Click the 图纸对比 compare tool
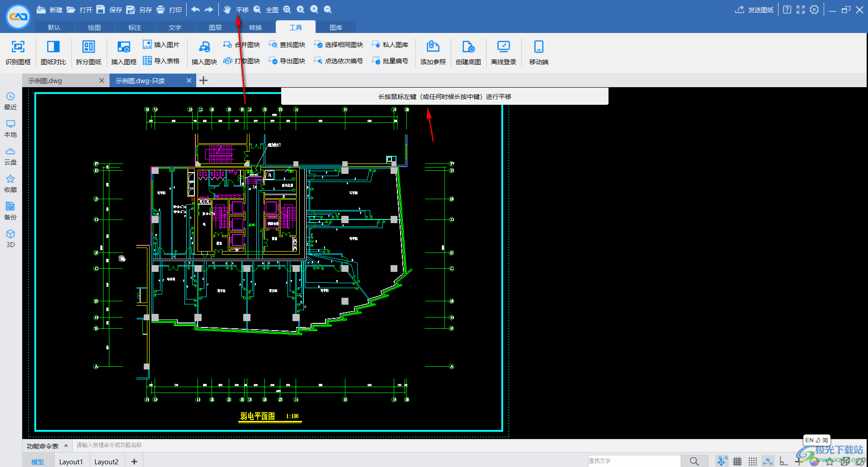This screenshot has width=868, height=467. click(53, 52)
